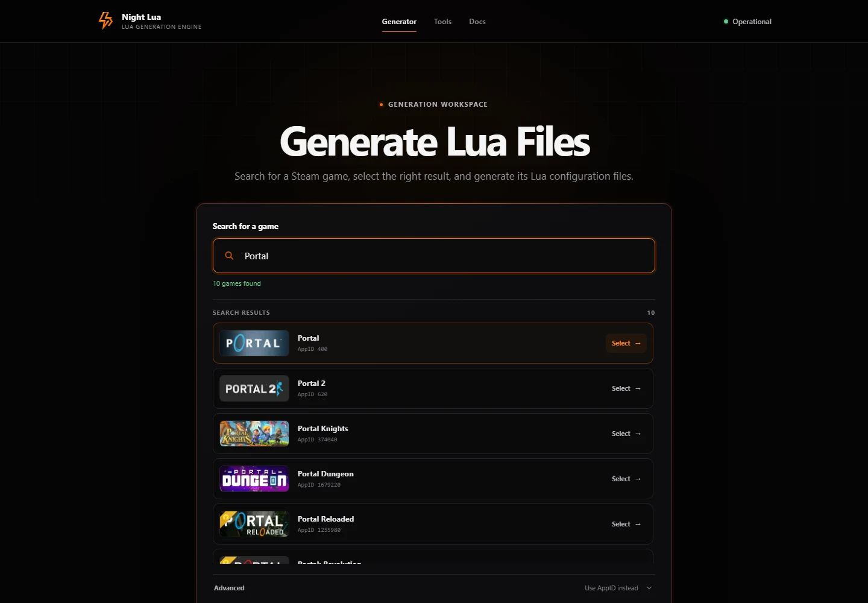Click the Portal Knights thumbnail image
This screenshot has width=868, height=603.
pos(254,434)
